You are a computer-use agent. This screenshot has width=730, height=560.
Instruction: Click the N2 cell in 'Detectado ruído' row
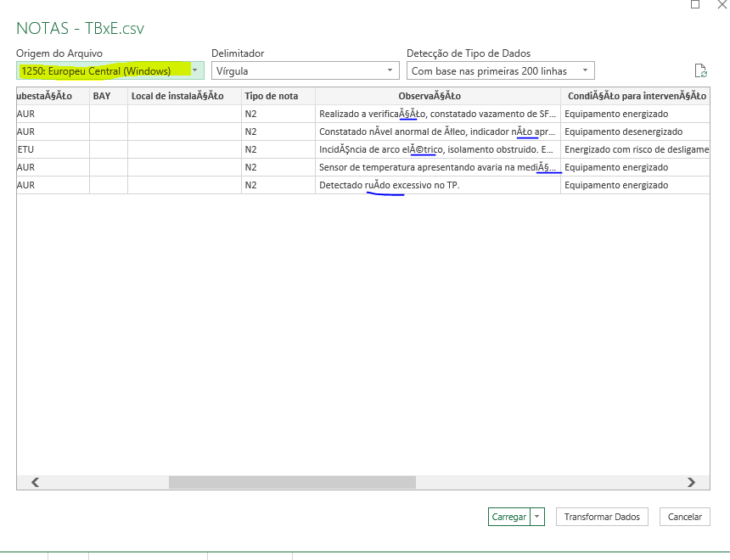pos(278,185)
